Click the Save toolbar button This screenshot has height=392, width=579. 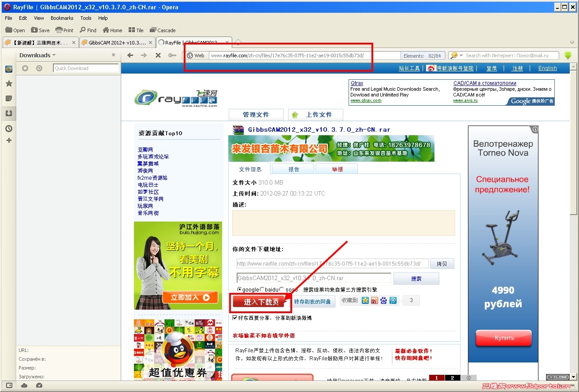[x=40, y=30]
